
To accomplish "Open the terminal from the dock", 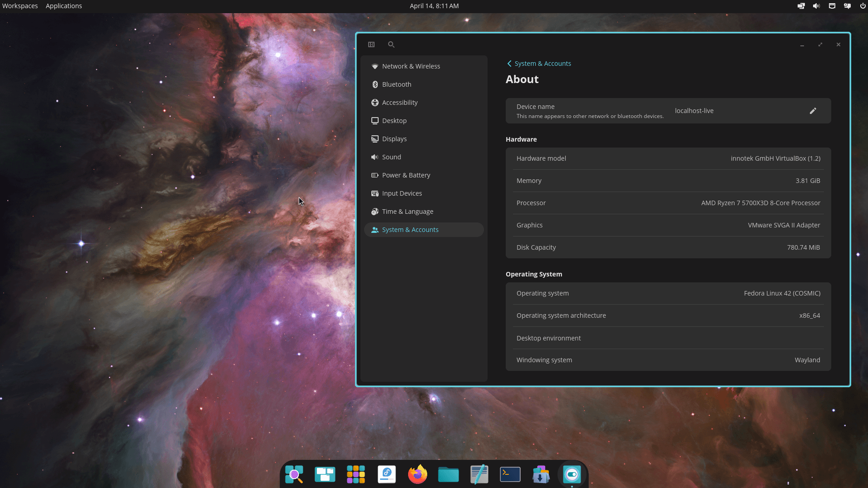I will pyautogui.click(x=510, y=474).
